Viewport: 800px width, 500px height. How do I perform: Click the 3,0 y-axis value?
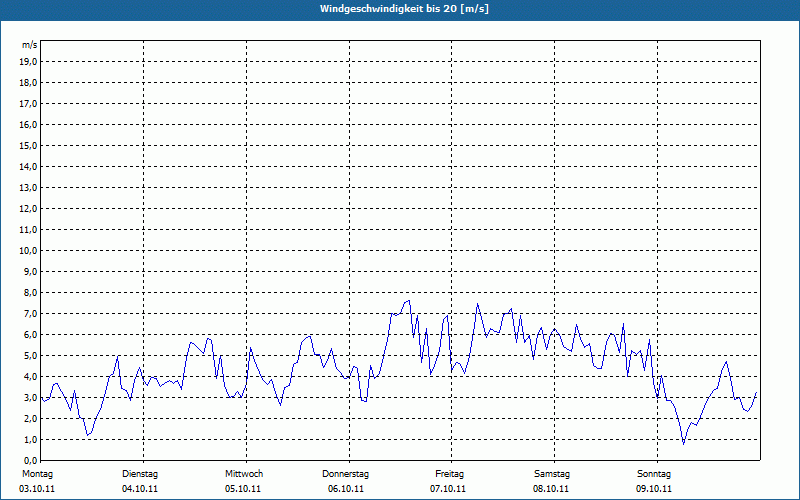(x=29, y=397)
